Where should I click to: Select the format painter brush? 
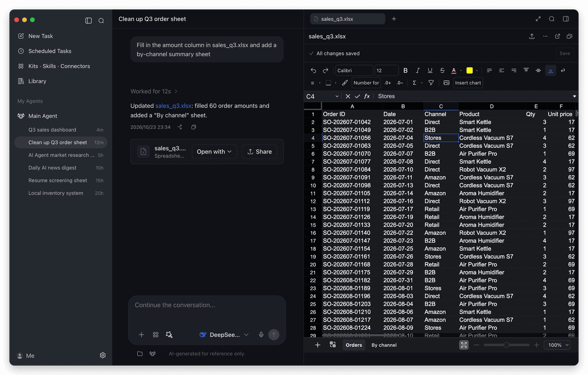point(344,83)
